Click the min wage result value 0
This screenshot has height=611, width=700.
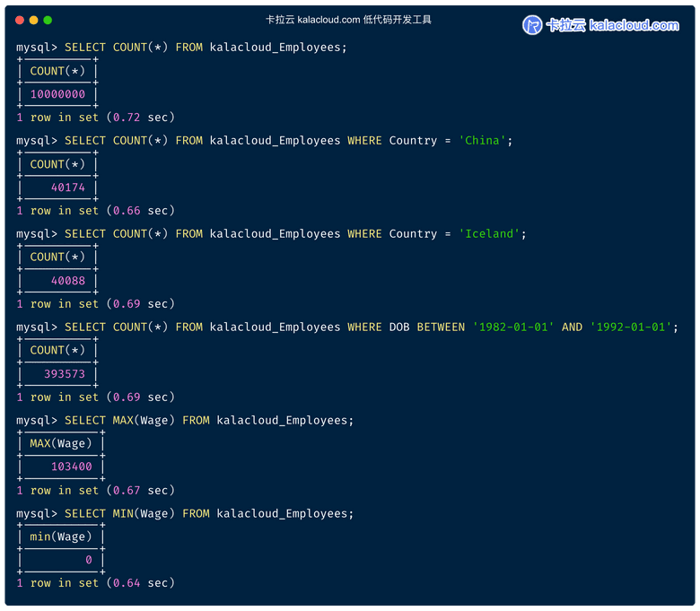pyautogui.click(x=89, y=560)
